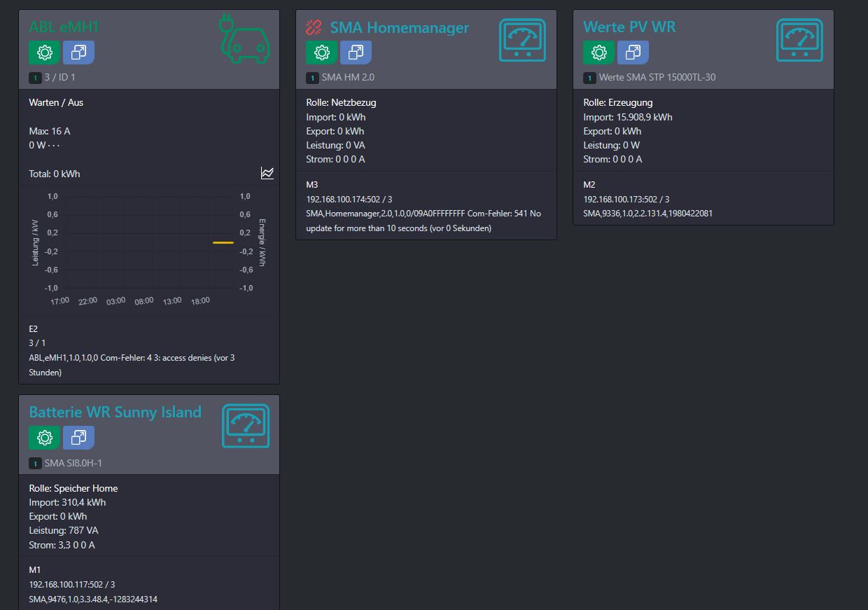
Task: Click the phase badge beside 'SMA HM 2.0'
Action: [312, 78]
